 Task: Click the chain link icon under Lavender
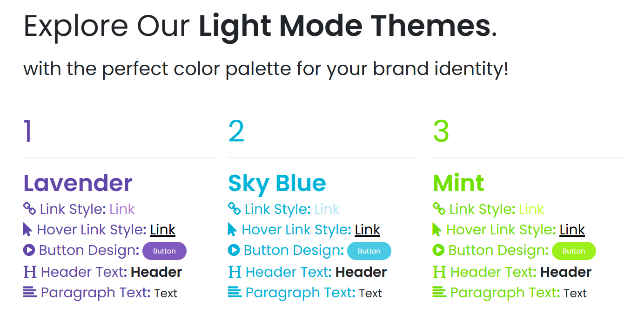(29, 208)
